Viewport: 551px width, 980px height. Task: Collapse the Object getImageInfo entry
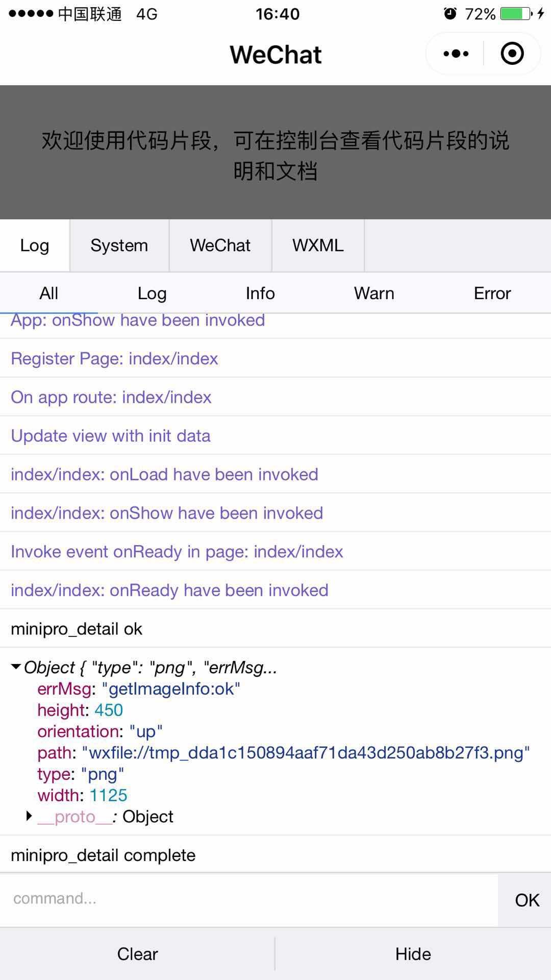click(16, 667)
